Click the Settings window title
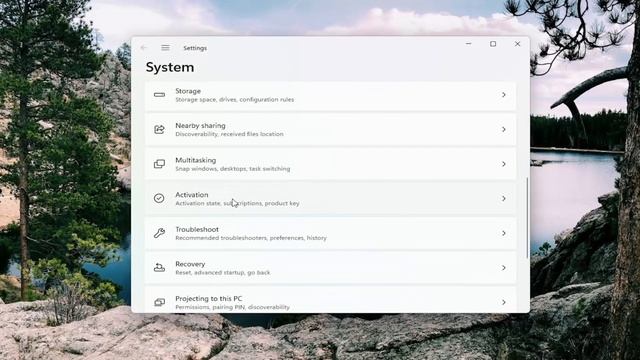 (x=195, y=48)
